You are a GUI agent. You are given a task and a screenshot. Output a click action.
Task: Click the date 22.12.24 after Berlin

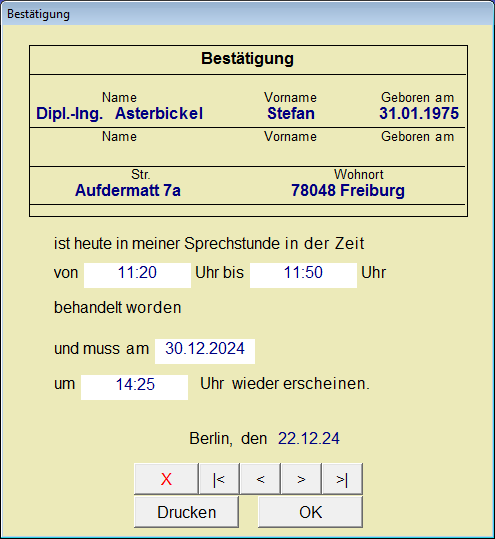(309, 439)
